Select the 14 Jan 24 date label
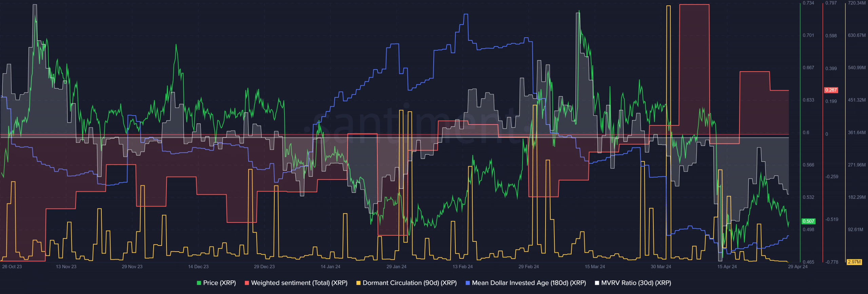This screenshot has width=868, height=294. 331,267
